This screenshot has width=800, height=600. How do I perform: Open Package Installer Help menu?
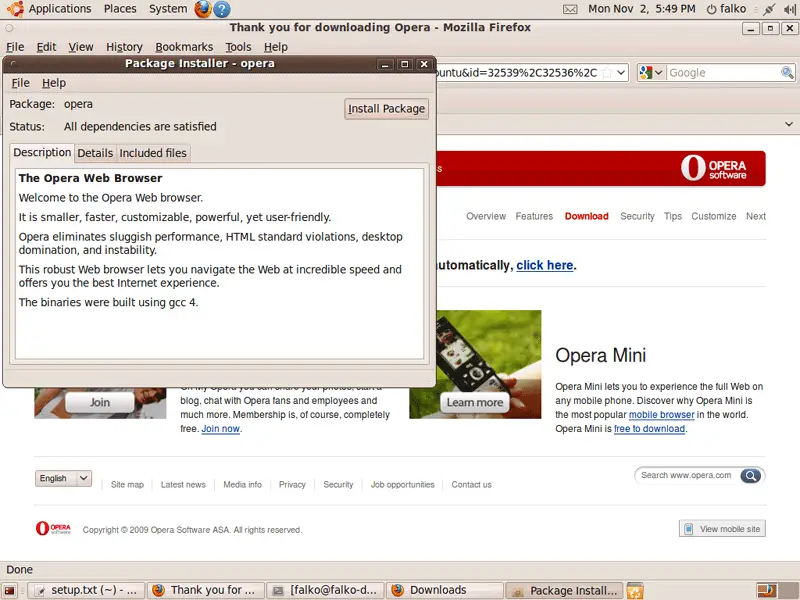click(54, 83)
